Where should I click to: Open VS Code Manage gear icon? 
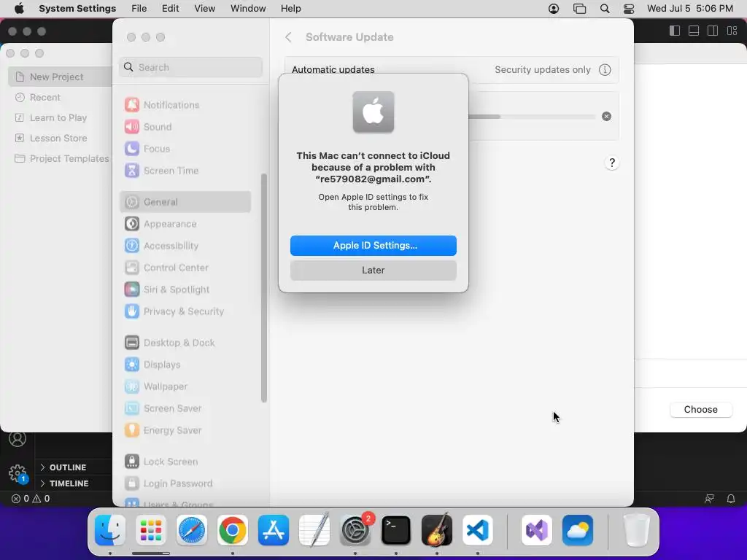pyautogui.click(x=18, y=473)
